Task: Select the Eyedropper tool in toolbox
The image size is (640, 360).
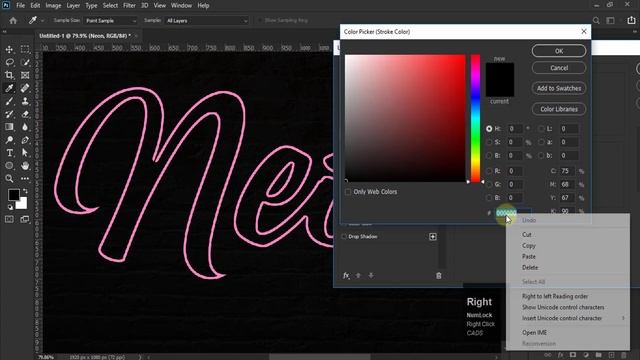Action: [9, 88]
